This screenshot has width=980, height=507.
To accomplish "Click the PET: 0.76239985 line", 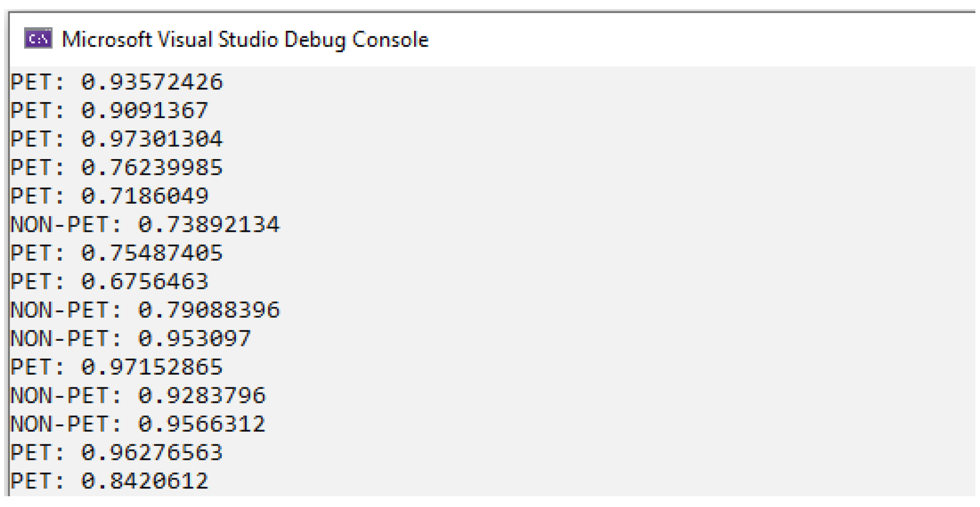I will (x=117, y=168).
